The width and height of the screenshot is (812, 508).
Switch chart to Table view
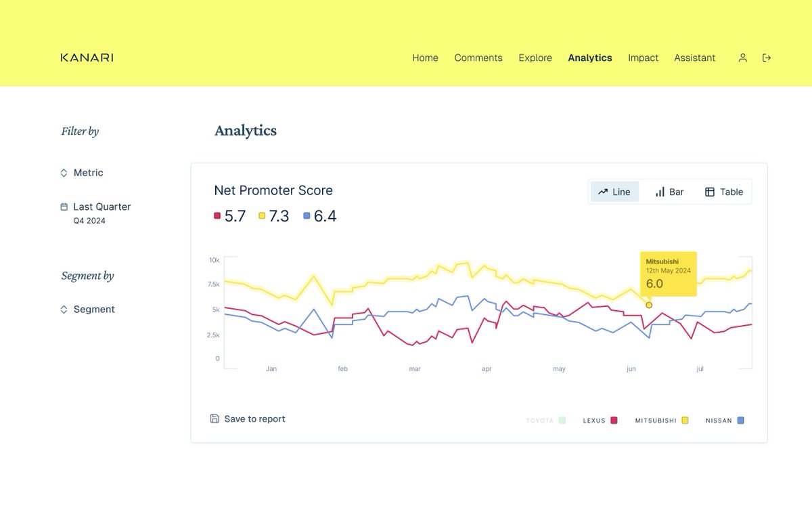pyautogui.click(x=724, y=192)
